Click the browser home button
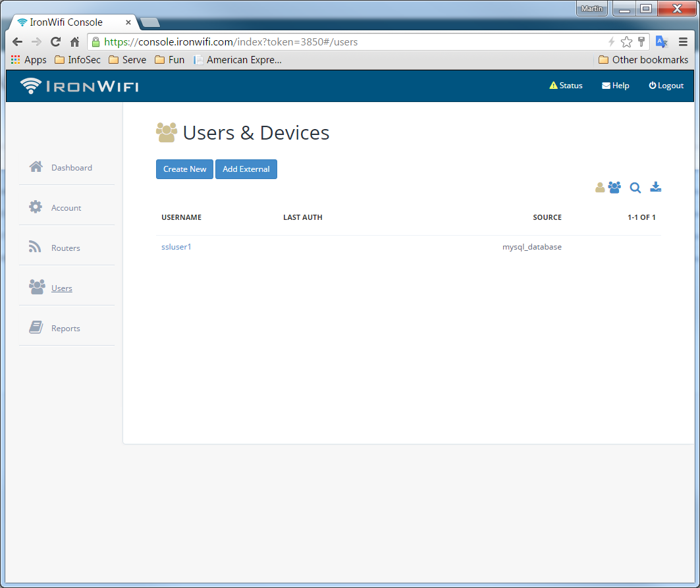This screenshot has height=588, width=700. click(x=74, y=41)
